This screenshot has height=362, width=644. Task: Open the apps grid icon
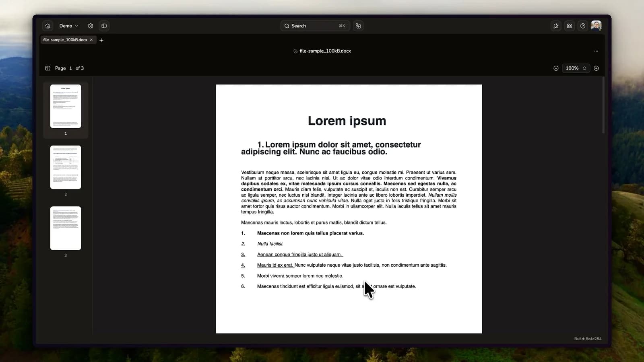[x=569, y=26]
